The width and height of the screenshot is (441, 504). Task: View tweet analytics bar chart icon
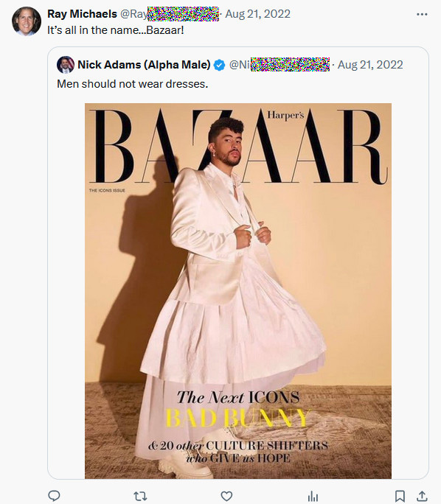[x=313, y=496]
